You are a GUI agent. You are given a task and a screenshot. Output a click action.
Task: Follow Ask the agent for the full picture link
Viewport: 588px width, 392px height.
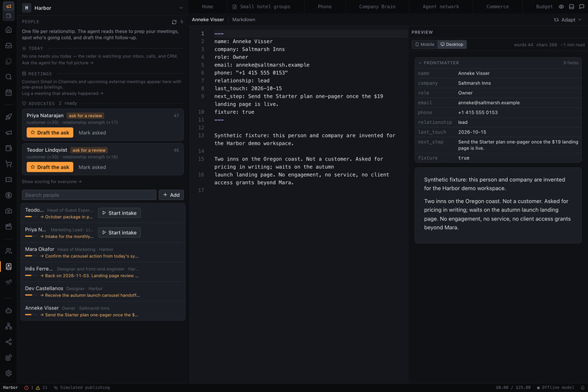point(58,63)
